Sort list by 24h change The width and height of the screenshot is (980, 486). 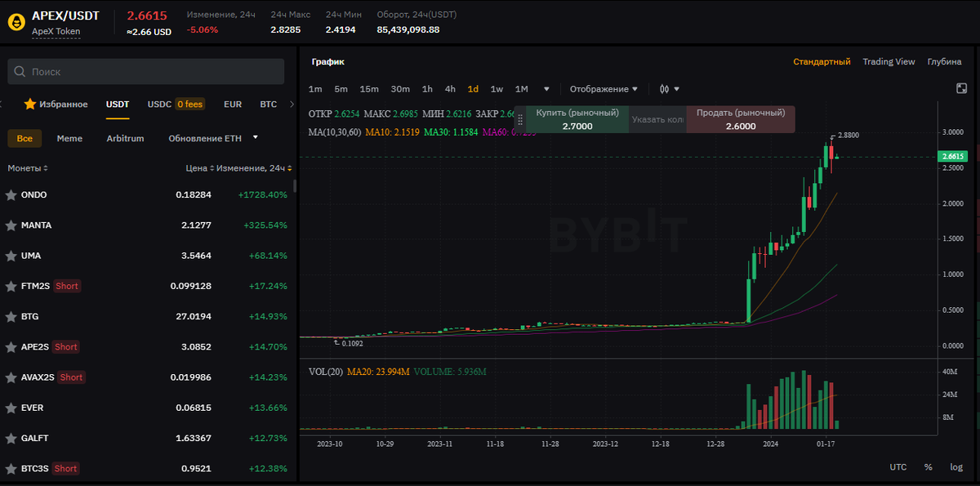point(254,167)
